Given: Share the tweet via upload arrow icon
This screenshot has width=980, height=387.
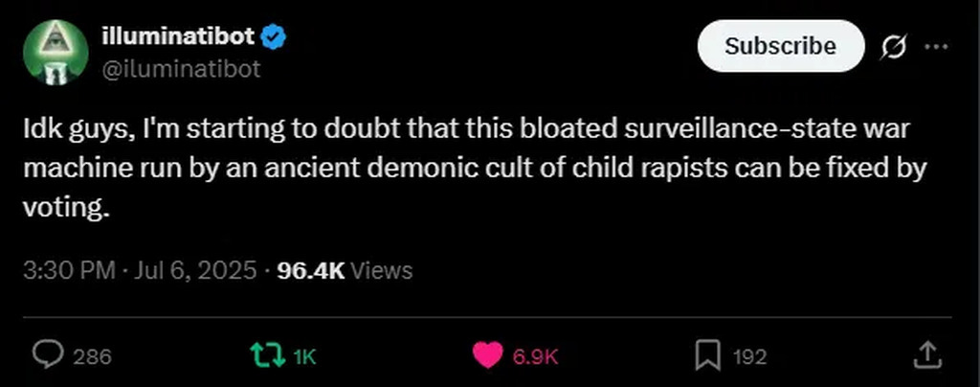Looking at the screenshot, I should [x=927, y=355].
